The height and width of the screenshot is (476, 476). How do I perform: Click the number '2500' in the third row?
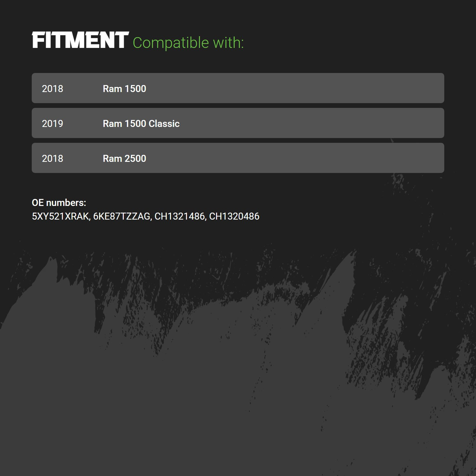click(136, 158)
